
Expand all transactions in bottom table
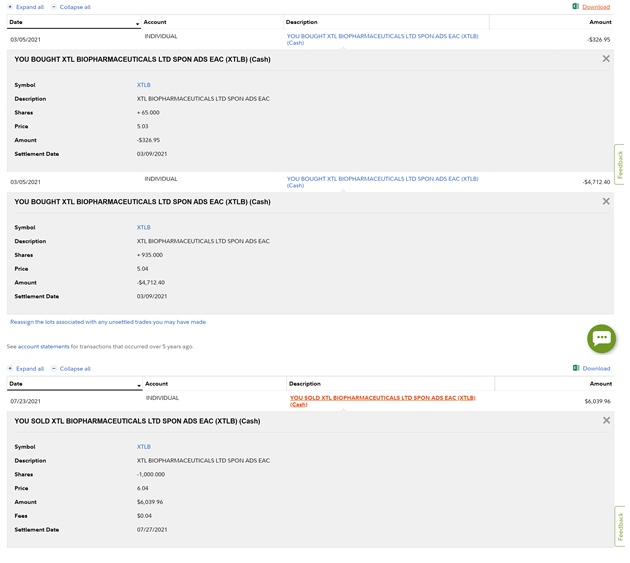[26, 368]
